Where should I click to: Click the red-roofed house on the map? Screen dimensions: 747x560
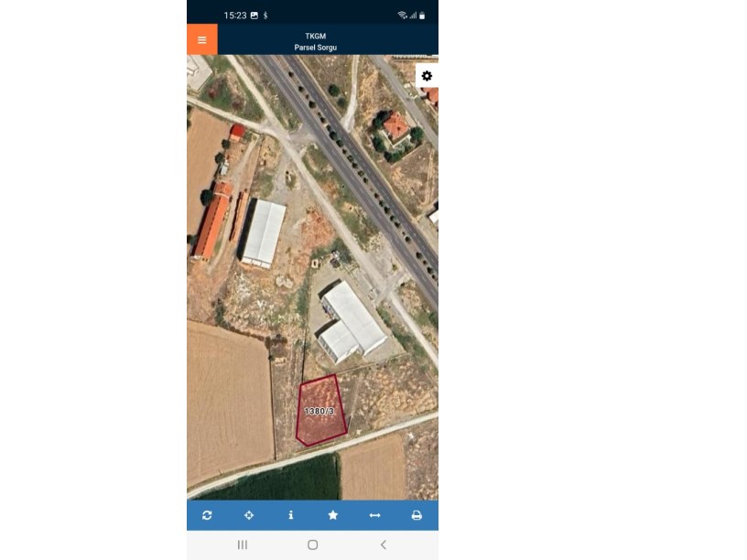click(x=395, y=126)
